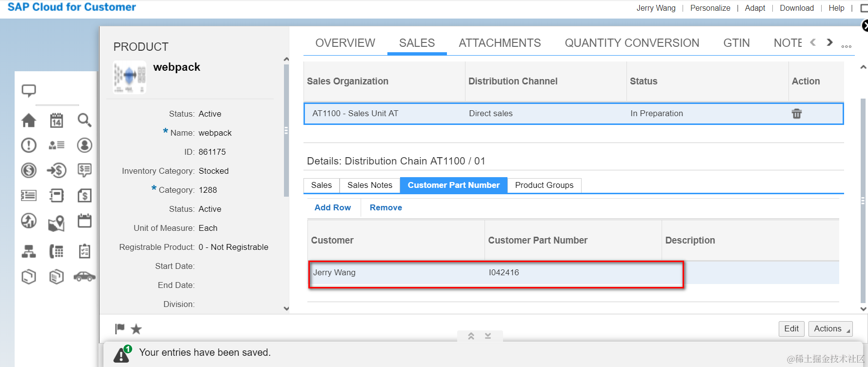Screen dimensions: 868x367
Task: Switch to the ATTACHMENTS tab
Action: coord(500,43)
